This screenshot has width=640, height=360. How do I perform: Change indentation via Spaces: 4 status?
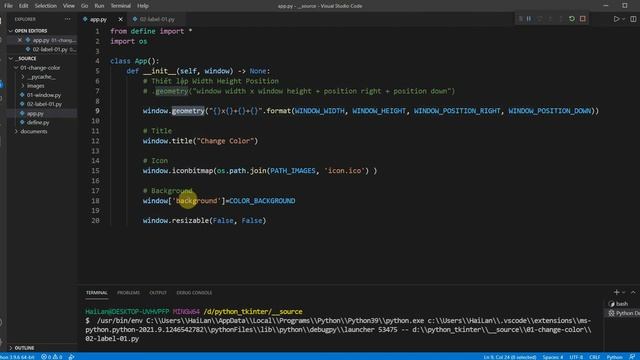coord(553,357)
